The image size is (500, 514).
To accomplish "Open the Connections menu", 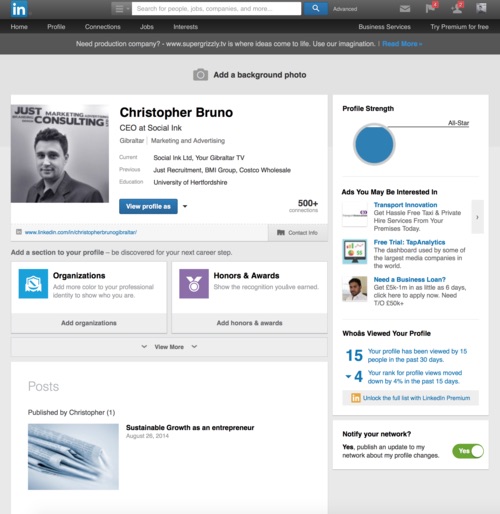I will coord(103,27).
